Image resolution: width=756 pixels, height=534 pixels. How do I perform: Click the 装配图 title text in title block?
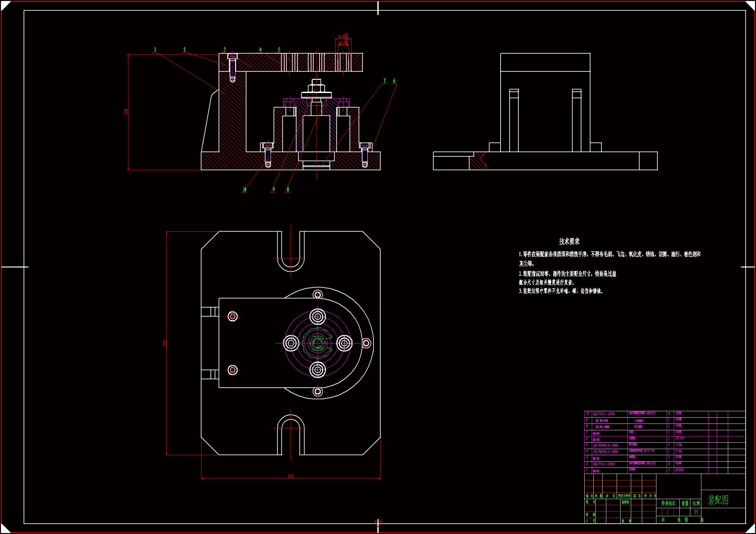point(718,500)
